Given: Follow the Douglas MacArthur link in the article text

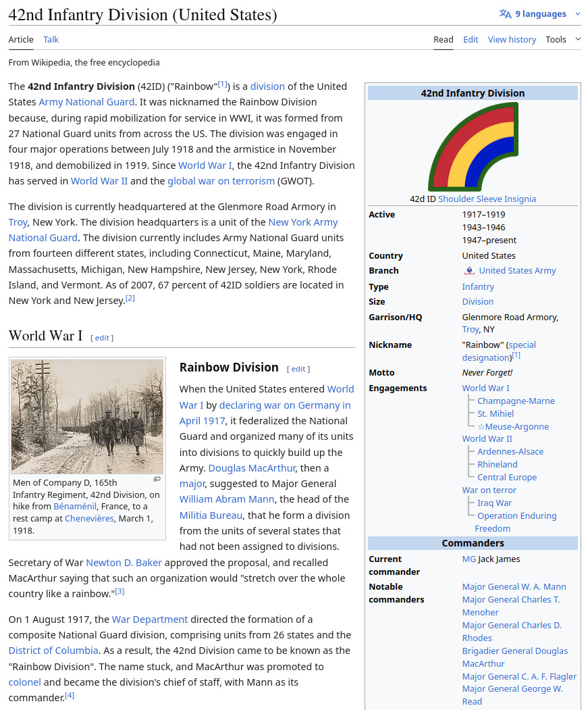Looking at the screenshot, I should 252,468.
